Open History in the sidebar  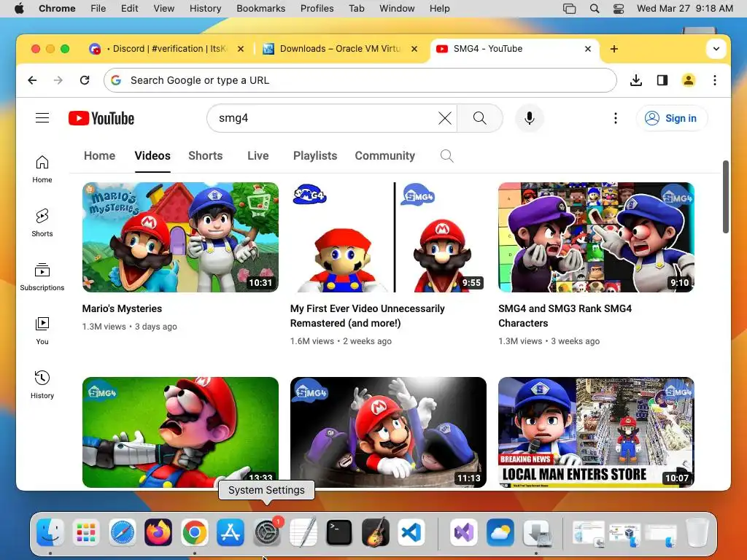click(42, 385)
